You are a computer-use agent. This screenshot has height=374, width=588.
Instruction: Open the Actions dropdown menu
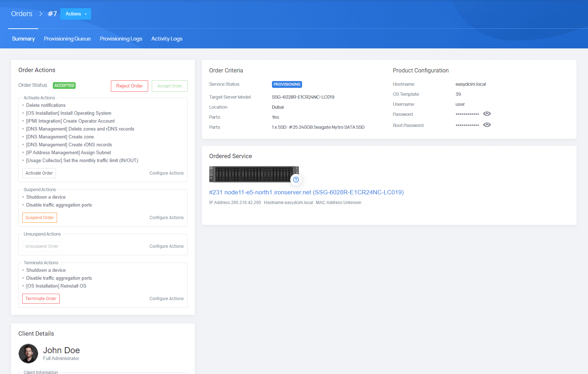(x=76, y=14)
